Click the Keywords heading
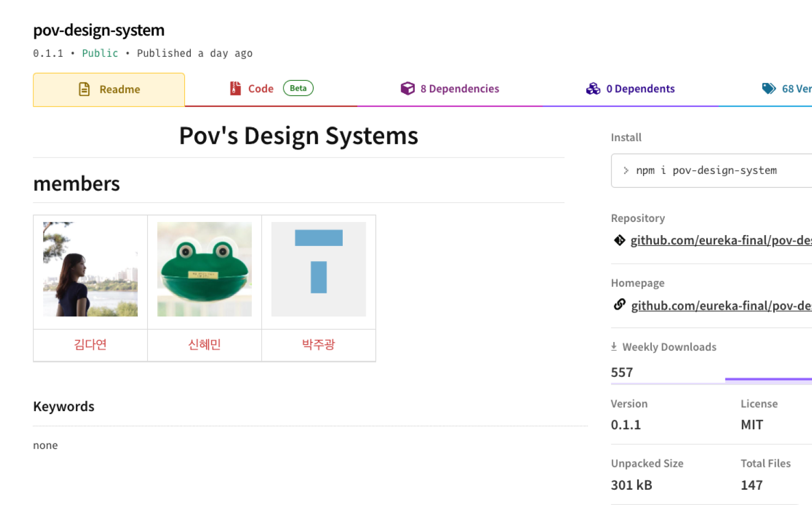Viewport: 812px width, 505px height. tap(64, 406)
